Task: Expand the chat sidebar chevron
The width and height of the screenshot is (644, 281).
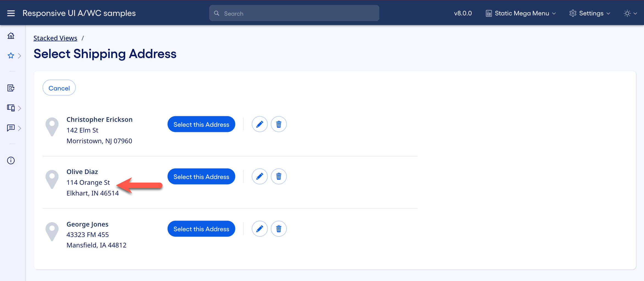Action: pos(20,128)
